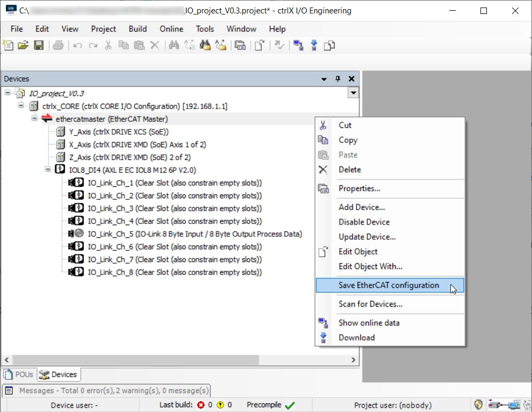Choose Edit Object With in context menu
Image resolution: width=532 pixels, height=412 pixels.
pos(390,266)
